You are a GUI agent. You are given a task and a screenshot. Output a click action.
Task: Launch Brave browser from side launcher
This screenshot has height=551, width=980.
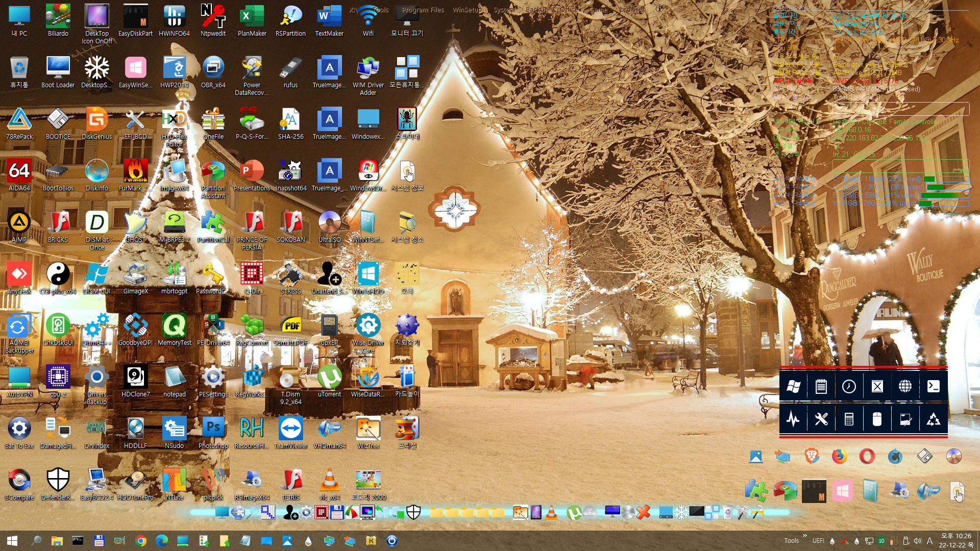[x=812, y=456]
